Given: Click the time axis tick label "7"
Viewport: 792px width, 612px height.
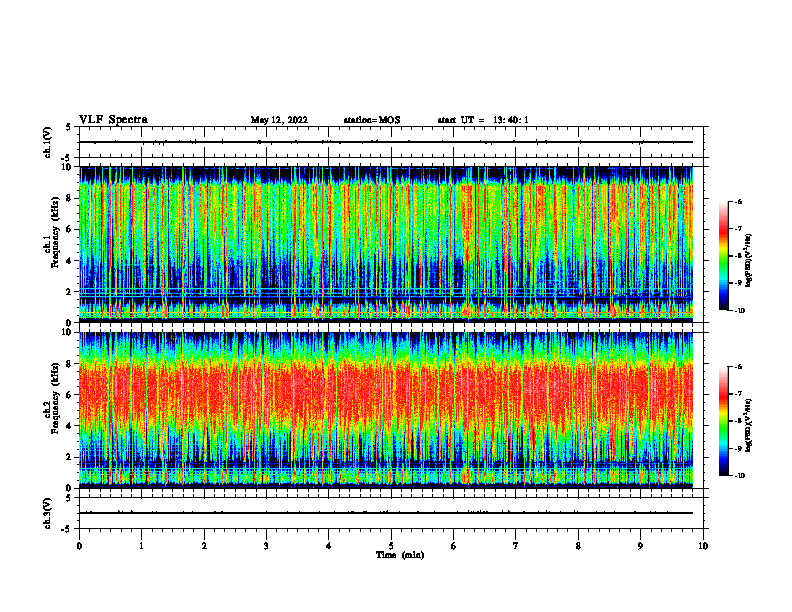Looking at the screenshot, I should click(x=516, y=546).
